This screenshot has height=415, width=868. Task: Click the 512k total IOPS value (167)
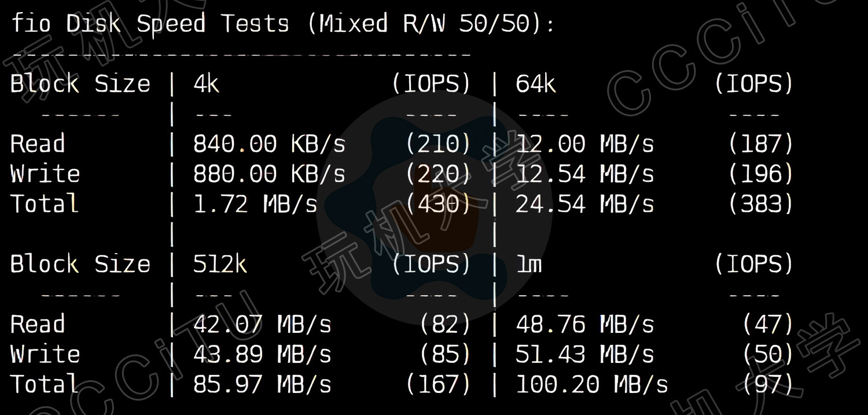pos(439,384)
